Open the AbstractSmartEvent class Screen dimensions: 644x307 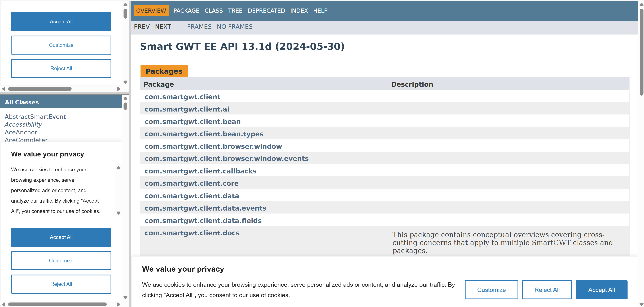pyautogui.click(x=35, y=117)
